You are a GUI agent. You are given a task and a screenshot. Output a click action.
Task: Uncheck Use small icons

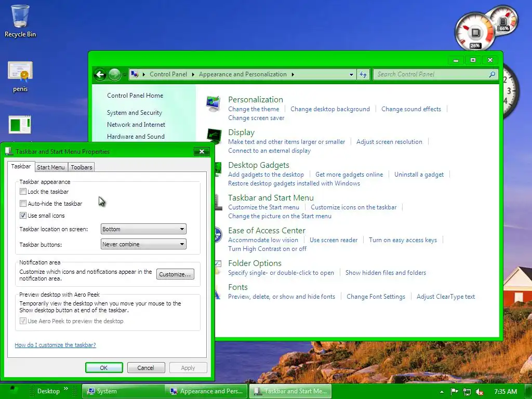point(23,216)
